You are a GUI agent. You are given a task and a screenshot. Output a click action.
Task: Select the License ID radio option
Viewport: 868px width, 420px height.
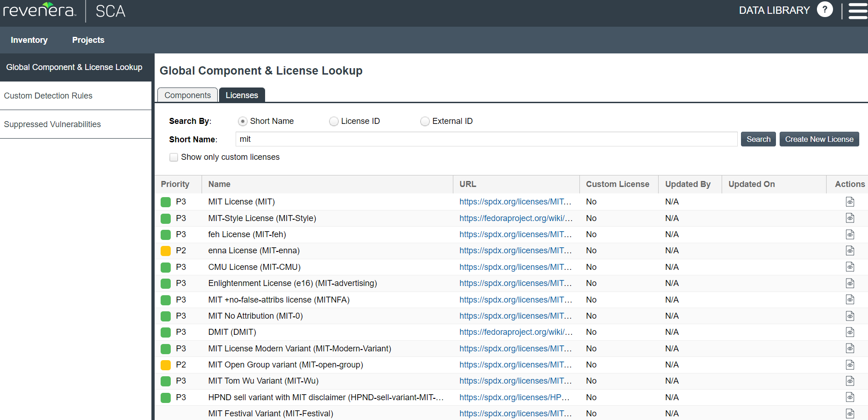[334, 121]
